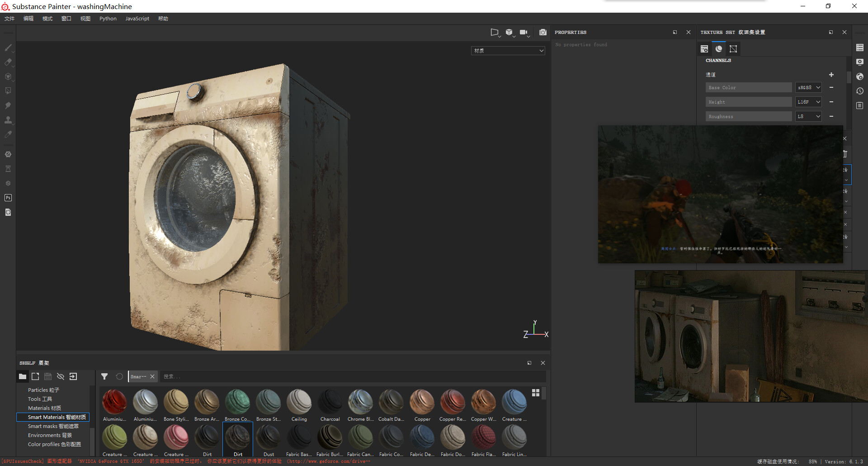Click the shelf filter funnel icon
Screen dimensions: 868x466
[104, 376]
